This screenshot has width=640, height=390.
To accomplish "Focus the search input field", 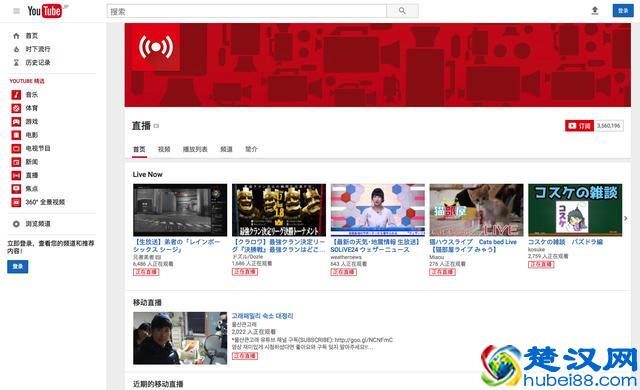I will (x=247, y=11).
